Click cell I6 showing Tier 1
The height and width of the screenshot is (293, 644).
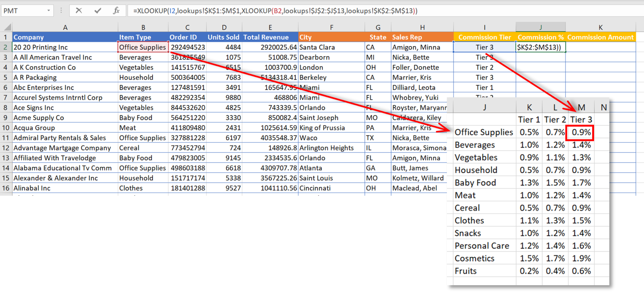[x=484, y=87]
